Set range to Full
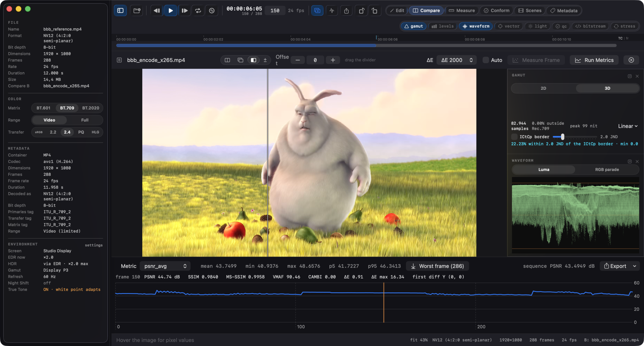The height and width of the screenshot is (346, 644). pyautogui.click(x=85, y=120)
